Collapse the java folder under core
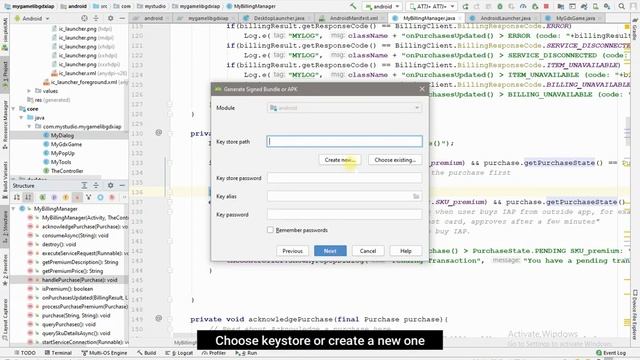This screenshot has height=360, width=640. click(21, 118)
